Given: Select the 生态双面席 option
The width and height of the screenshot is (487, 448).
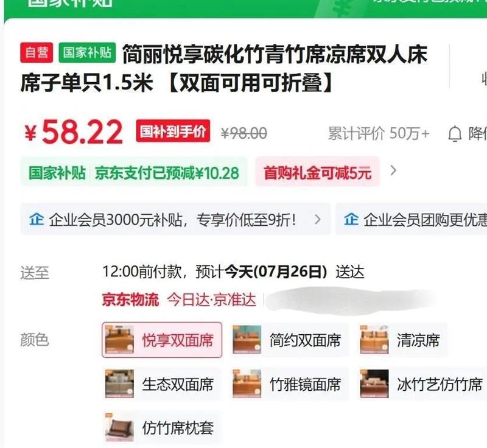Looking at the screenshot, I should (162, 384).
